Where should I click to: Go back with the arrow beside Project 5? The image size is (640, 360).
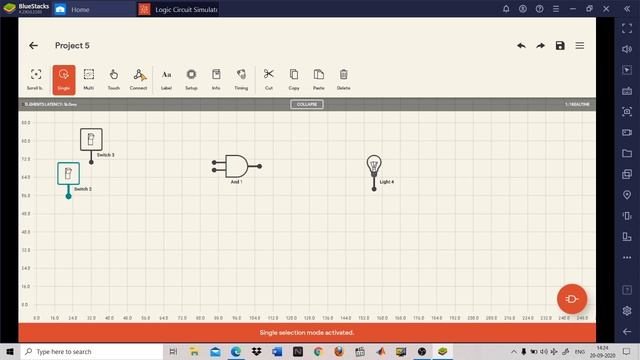33,46
